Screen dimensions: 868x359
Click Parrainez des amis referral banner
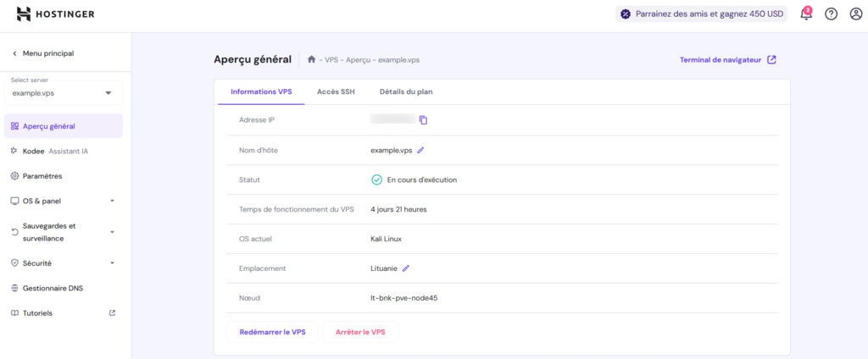[x=701, y=14]
